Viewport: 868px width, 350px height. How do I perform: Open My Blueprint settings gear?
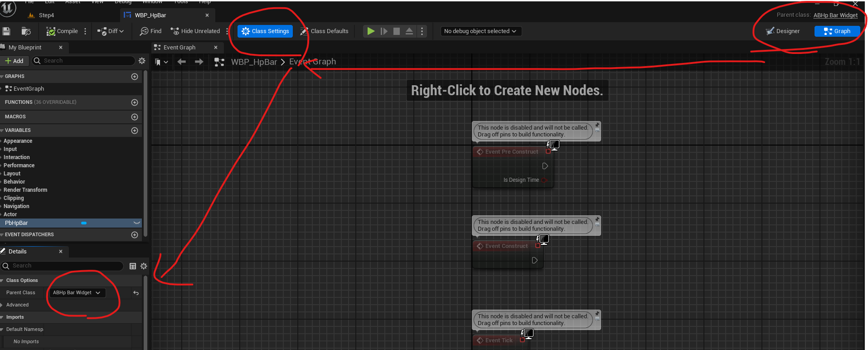[x=142, y=61]
